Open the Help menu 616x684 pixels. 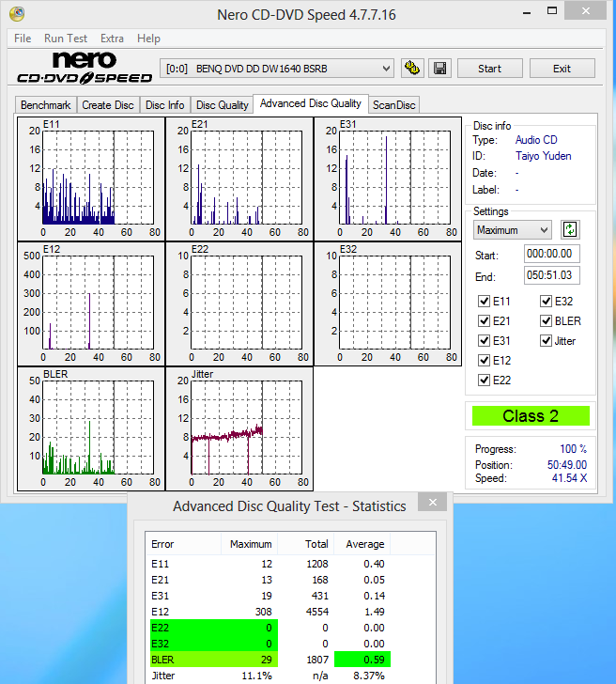pos(148,39)
